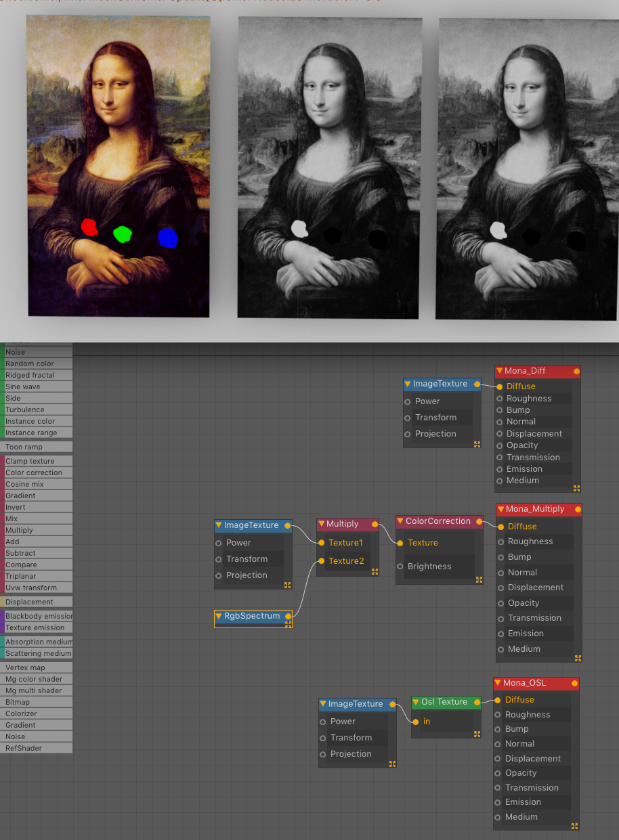Viewport: 619px width, 840px height.
Task: Collapse the ImageTexture node feeding Mona_Diff
Action: pyautogui.click(x=408, y=384)
